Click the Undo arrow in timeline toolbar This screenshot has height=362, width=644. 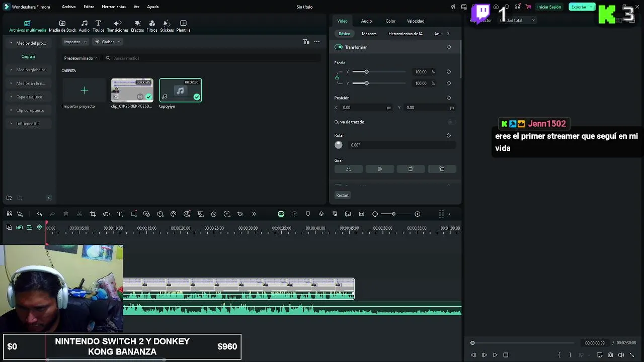(39, 214)
